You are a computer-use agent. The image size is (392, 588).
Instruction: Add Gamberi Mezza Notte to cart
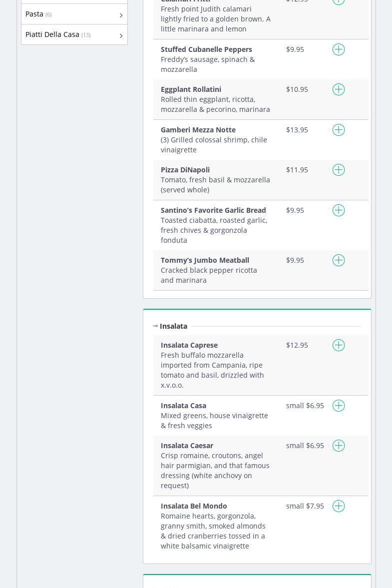click(x=339, y=130)
